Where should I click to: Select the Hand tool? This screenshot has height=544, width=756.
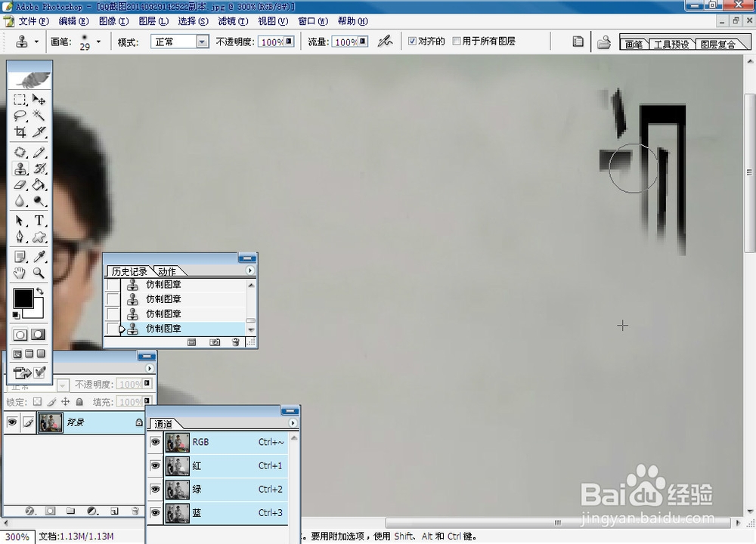tap(20, 274)
